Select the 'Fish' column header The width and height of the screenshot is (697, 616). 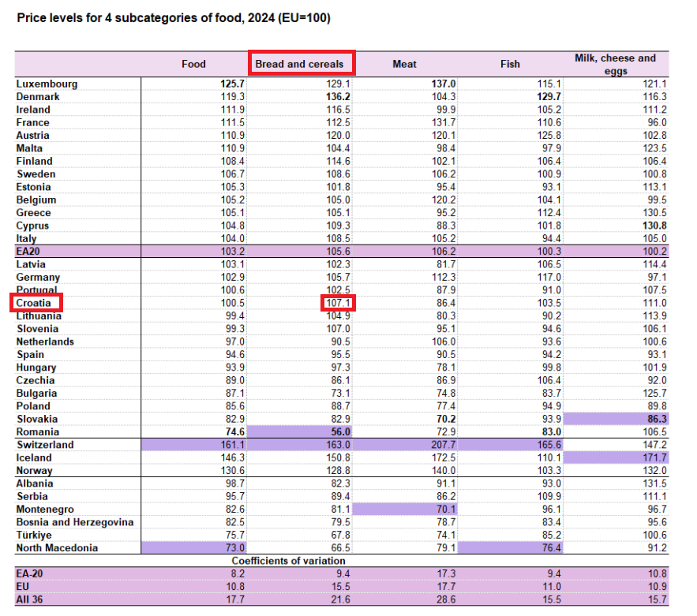[x=510, y=64]
